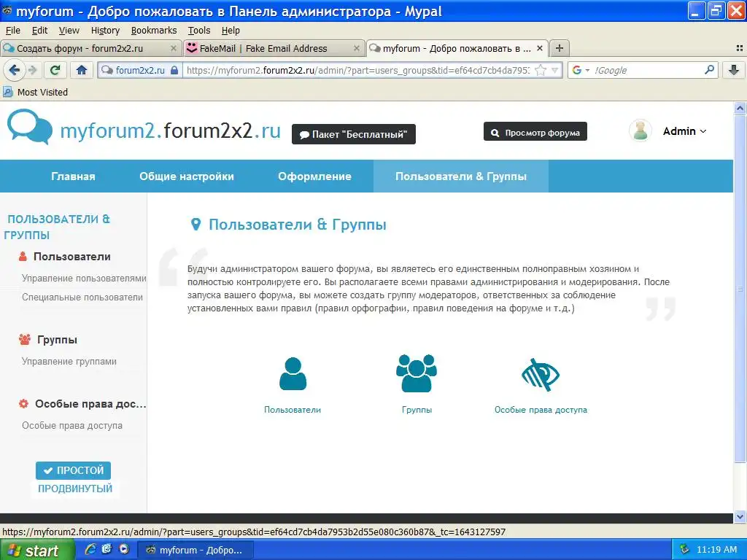Bookmark page with the star icon
Screen dimensions: 747x560
(541, 71)
